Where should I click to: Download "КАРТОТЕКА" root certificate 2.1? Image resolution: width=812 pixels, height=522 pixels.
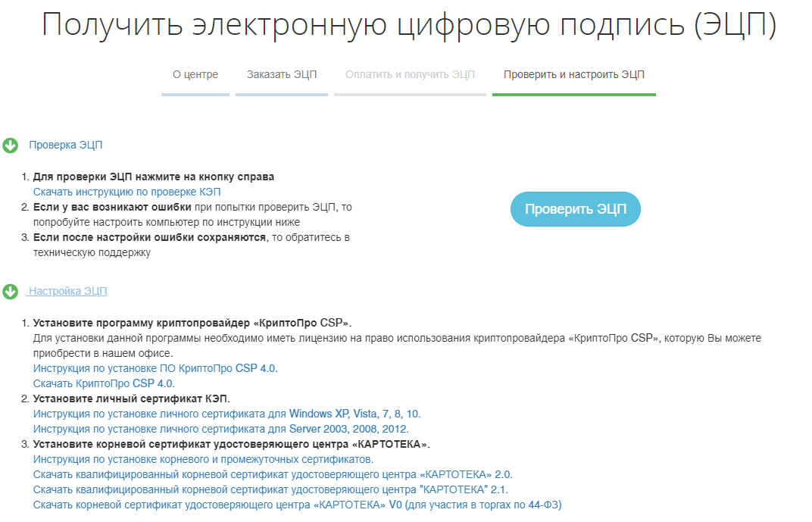pyautogui.click(x=271, y=489)
